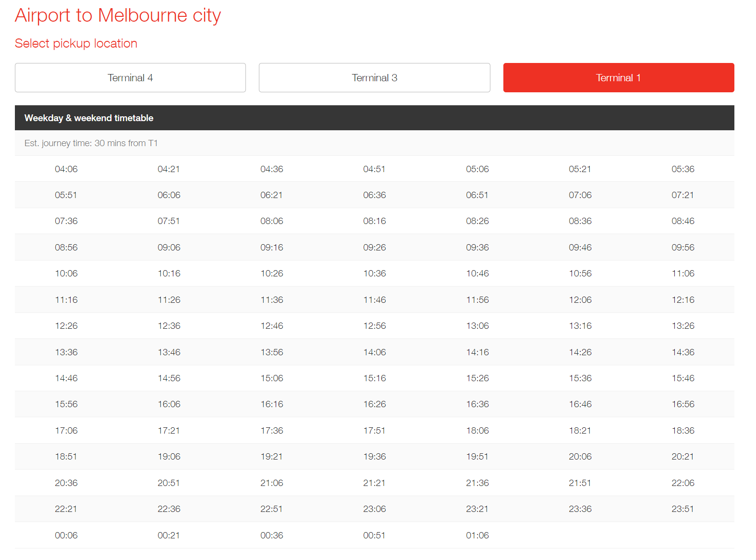This screenshot has height=560, width=756.
Task: Click the 18:06 departure time
Action: [477, 431]
